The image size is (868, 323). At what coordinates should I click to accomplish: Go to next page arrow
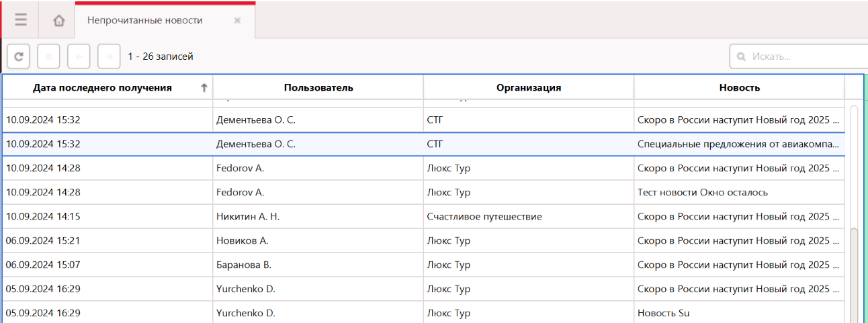pos(109,57)
